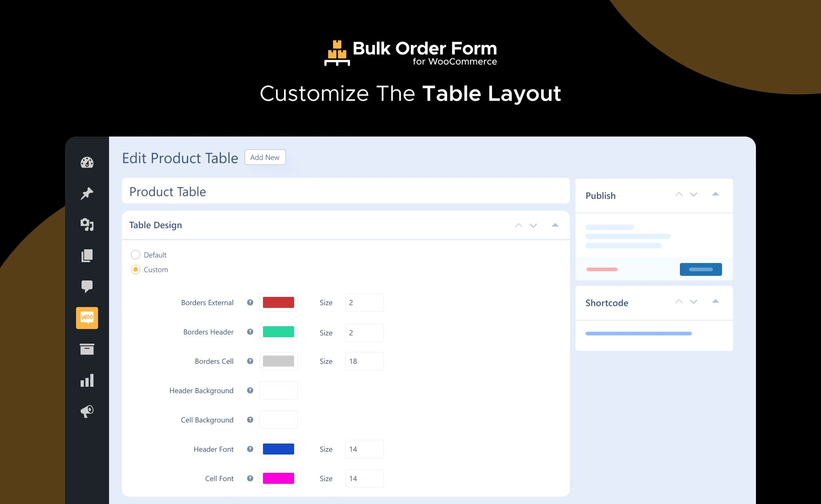Open the Borders Header green color swatch
This screenshot has width=821, height=504.
278,332
